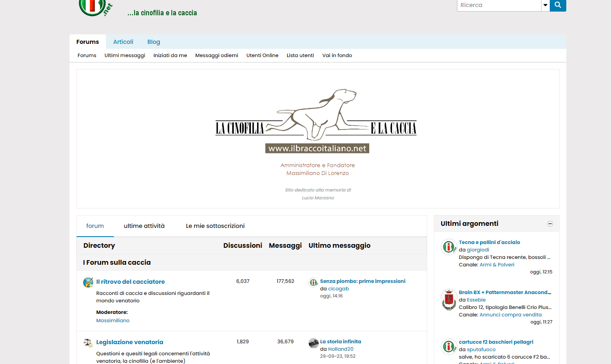Open Lista utenti

coord(301,55)
